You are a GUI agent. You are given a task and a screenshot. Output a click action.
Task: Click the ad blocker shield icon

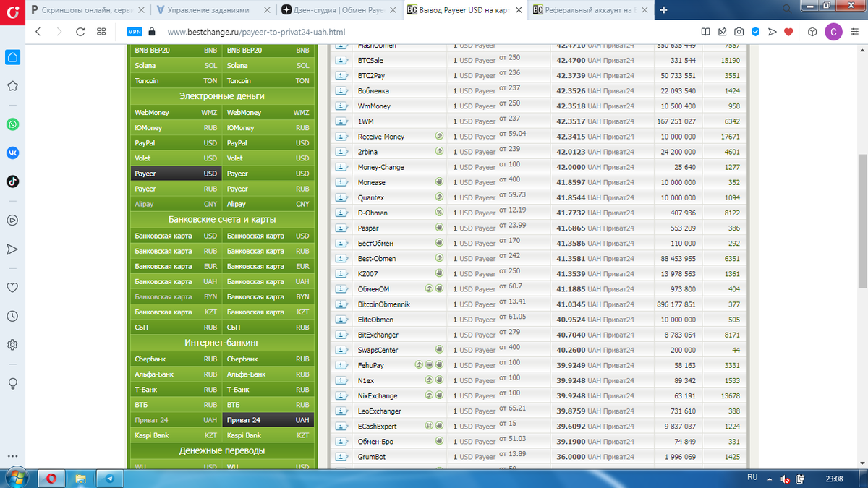point(755,32)
